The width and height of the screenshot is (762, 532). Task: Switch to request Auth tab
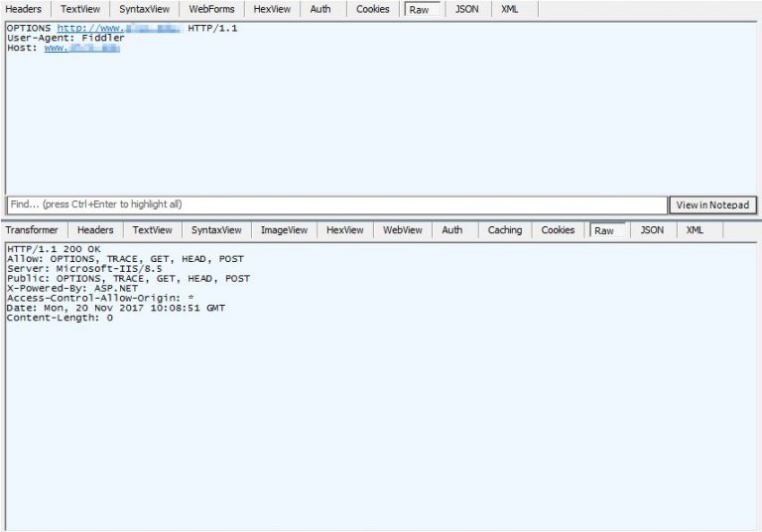(320, 9)
